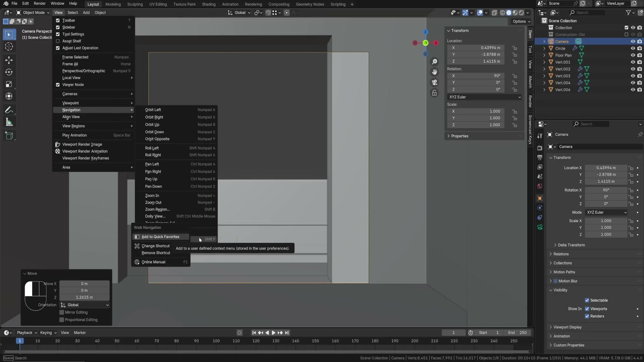
Task: Toggle camera view icon in viewport
Action: pyautogui.click(x=434, y=82)
